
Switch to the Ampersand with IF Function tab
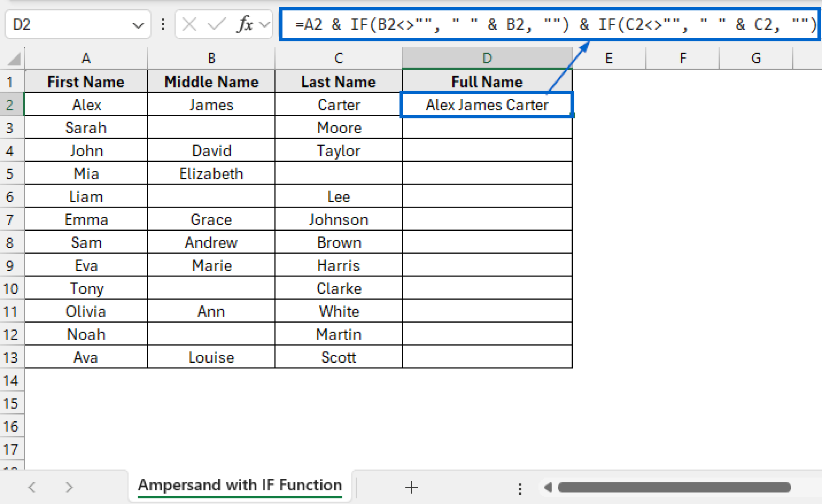click(240, 484)
